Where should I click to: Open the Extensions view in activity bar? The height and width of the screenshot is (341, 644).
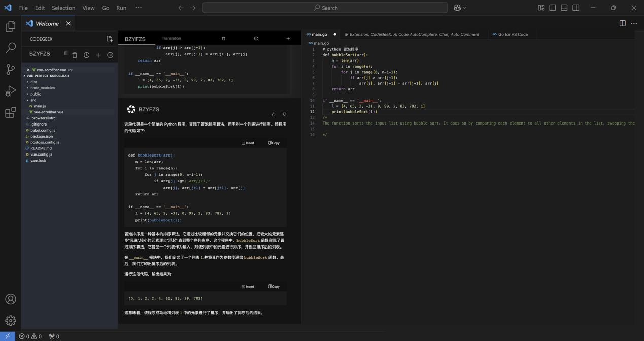click(x=10, y=112)
